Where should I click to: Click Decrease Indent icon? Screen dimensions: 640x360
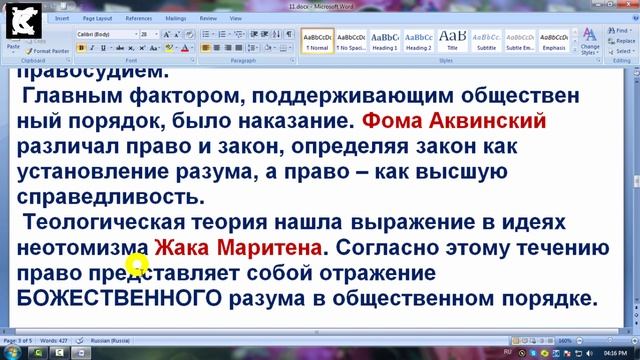[x=254, y=35]
